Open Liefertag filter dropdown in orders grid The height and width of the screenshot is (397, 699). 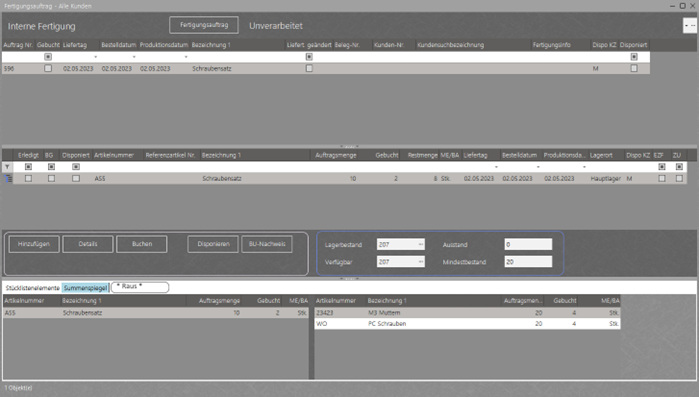[x=95, y=57]
